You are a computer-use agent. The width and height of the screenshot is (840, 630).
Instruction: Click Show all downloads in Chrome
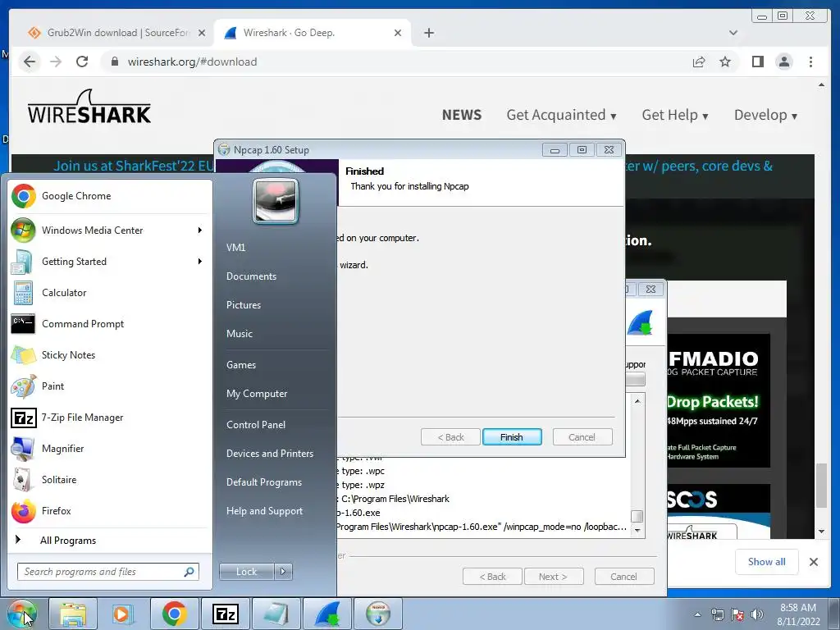(767, 561)
